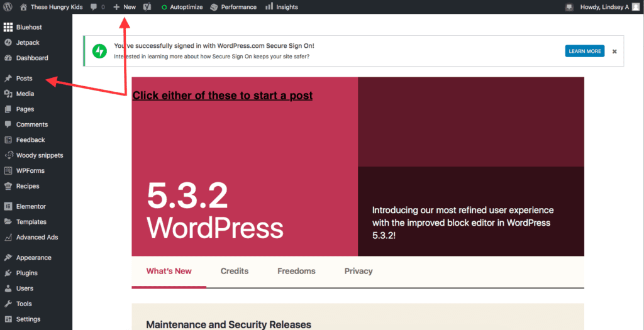Image resolution: width=644 pixels, height=330 pixels.
Task: Switch to the Freedoms tab
Action: (297, 271)
